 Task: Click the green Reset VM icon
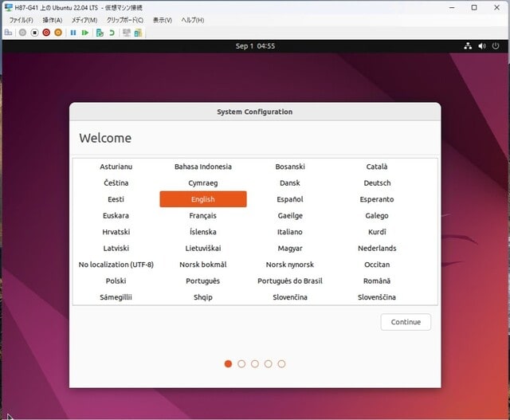coord(85,33)
